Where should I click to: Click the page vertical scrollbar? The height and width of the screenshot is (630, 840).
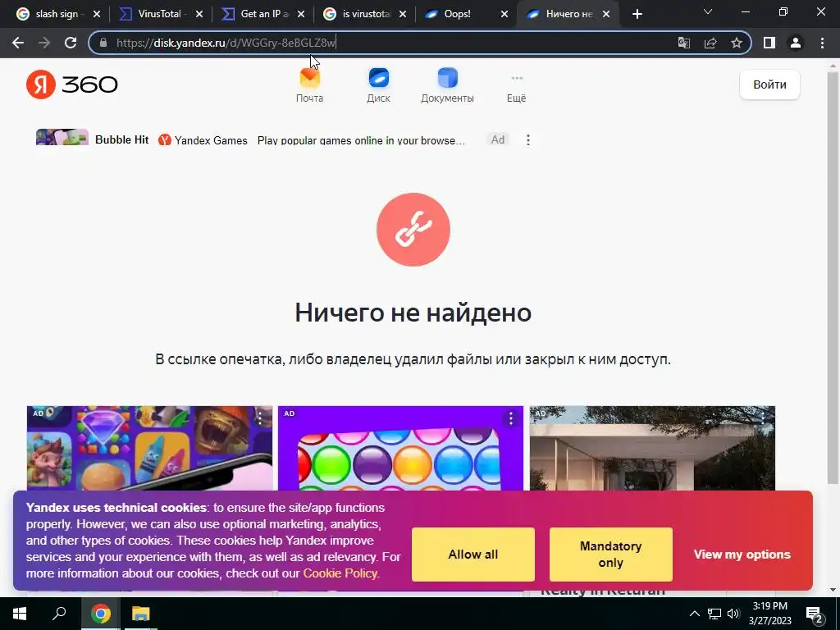[833, 279]
